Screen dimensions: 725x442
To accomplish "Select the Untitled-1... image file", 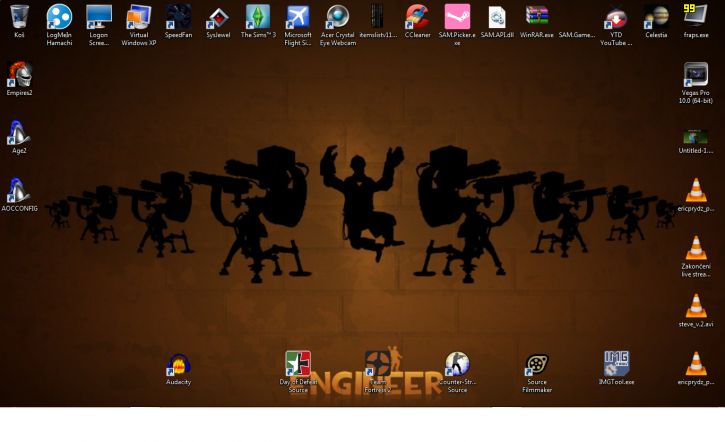I will pyautogui.click(x=696, y=137).
